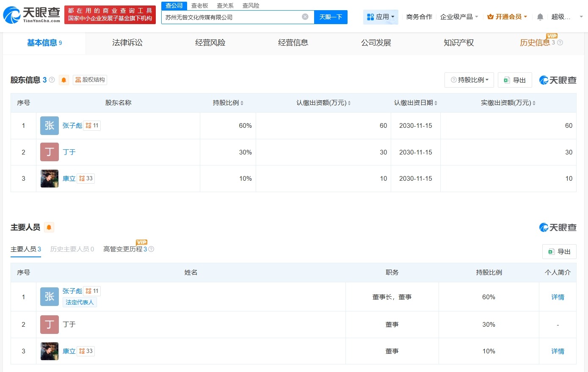Click 详情 link for 康立
Image resolution: width=588 pixels, height=372 pixels.
tap(558, 351)
